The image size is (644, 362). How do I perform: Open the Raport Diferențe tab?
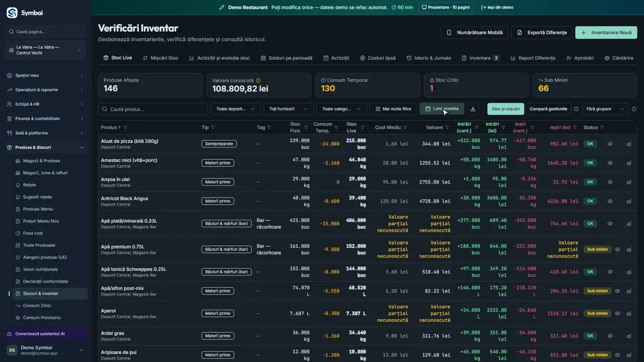[x=532, y=58]
